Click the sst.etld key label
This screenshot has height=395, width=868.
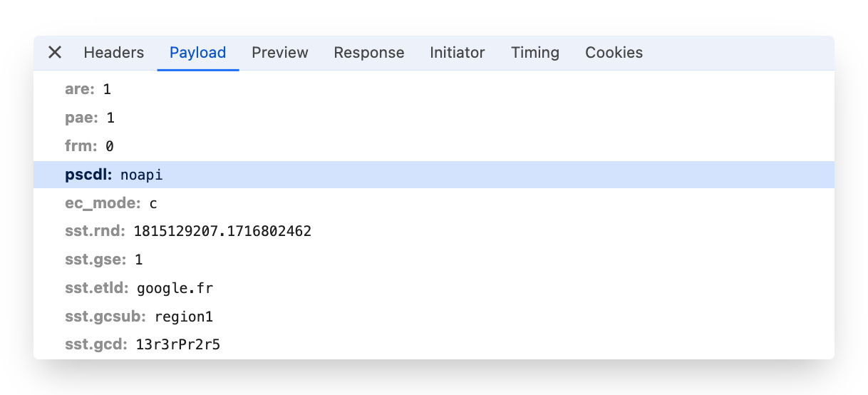click(96, 288)
